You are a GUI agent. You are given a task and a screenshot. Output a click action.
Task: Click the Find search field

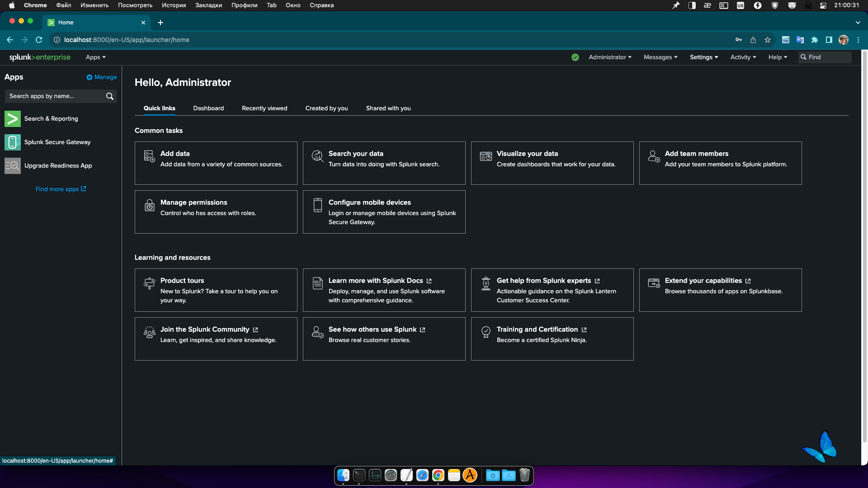click(828, 57)
